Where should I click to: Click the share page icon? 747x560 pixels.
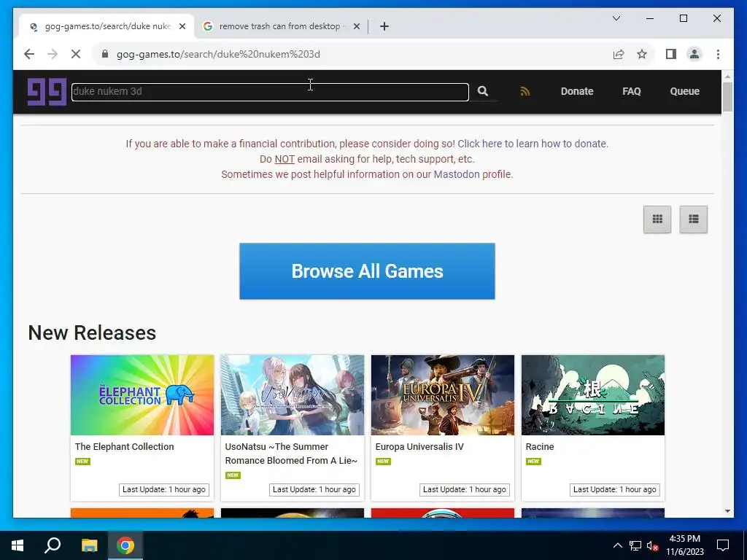point(619,54)
